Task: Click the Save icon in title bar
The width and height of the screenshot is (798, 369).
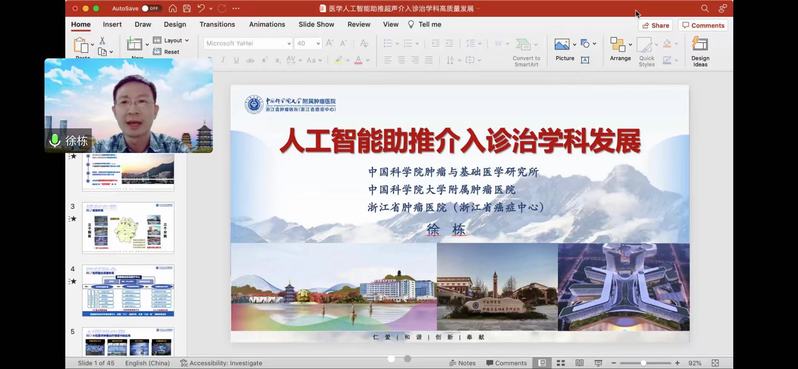Action: (187, 8)
